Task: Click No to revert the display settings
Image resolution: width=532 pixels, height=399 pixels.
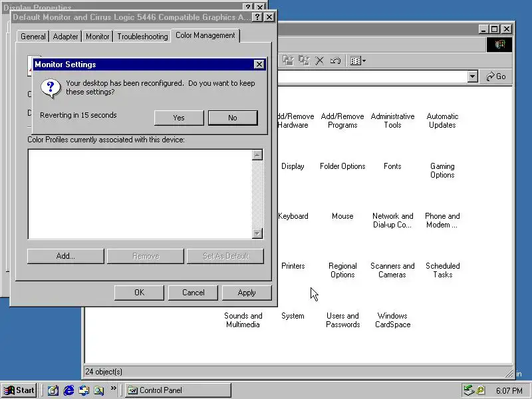Action: click(x=233, y=118)
